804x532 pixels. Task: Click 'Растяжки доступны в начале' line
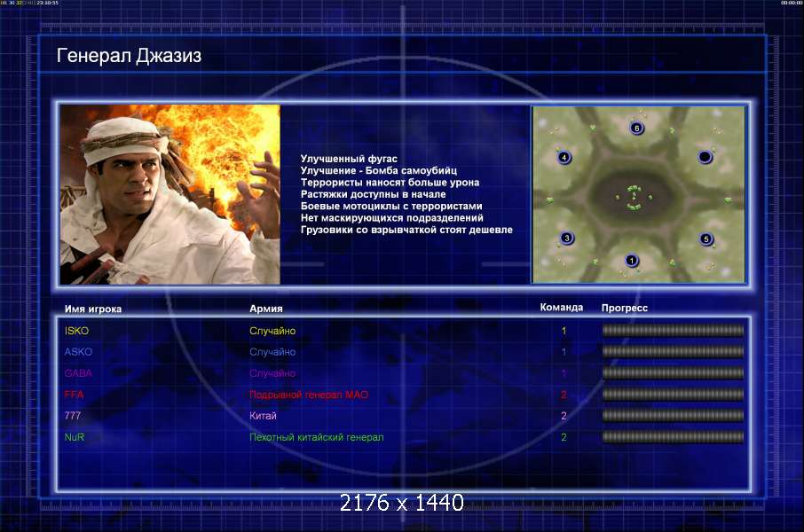[373, 194]
